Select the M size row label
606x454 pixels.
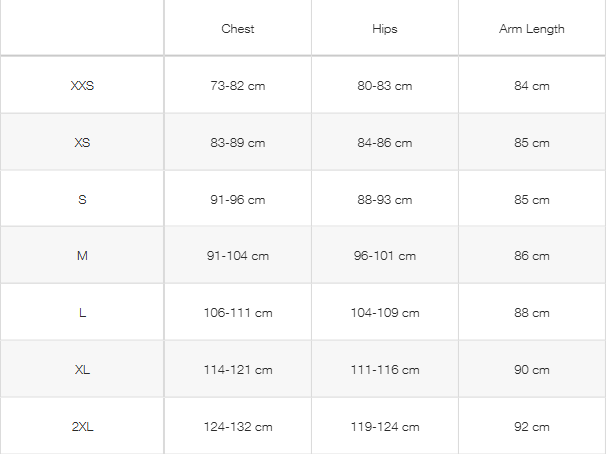tap(82, 256)
